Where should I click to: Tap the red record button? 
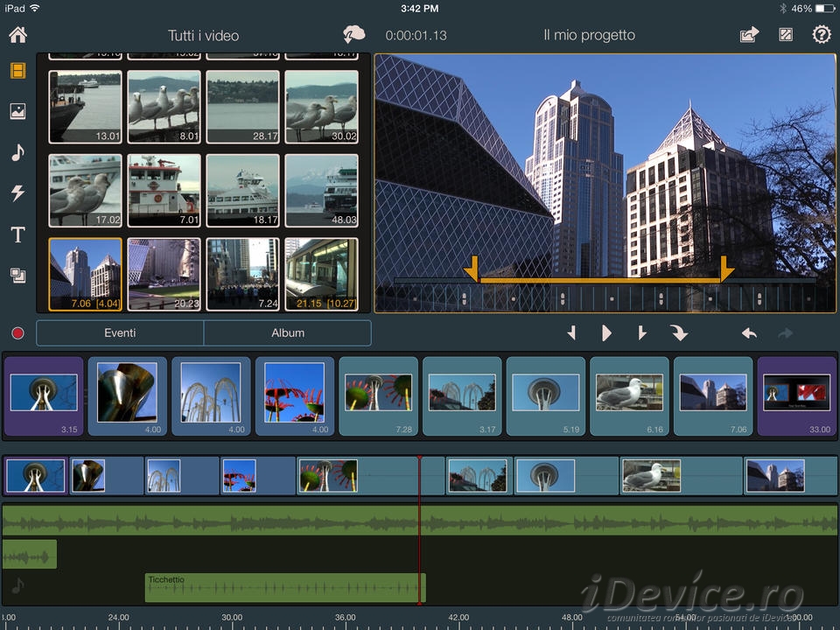point(17,333)
